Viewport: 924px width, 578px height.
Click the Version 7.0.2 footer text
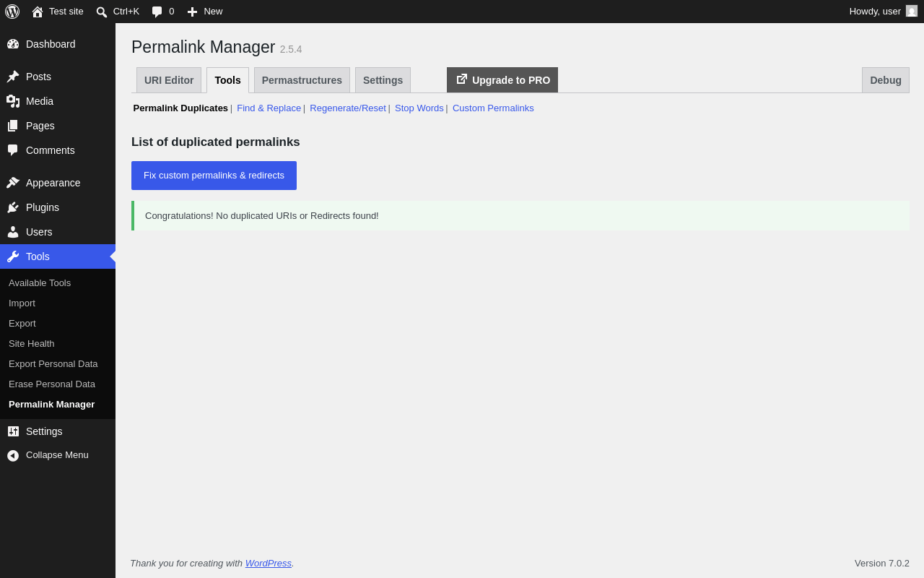[x=882, y=564]
